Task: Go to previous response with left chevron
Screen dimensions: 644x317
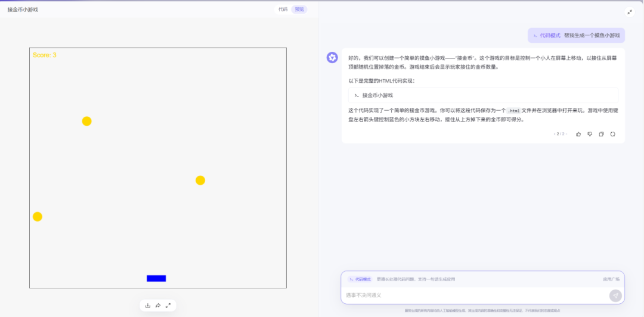Action: 554,134
